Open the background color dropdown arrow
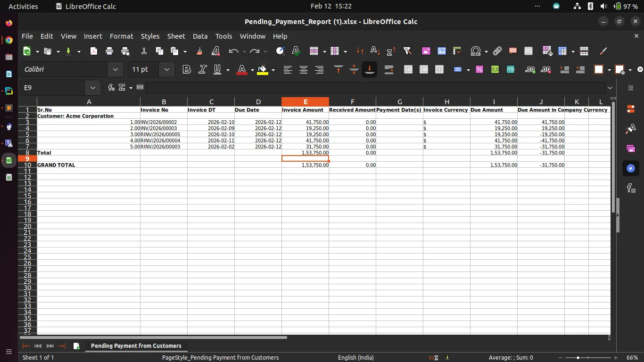 pos(273,70)
